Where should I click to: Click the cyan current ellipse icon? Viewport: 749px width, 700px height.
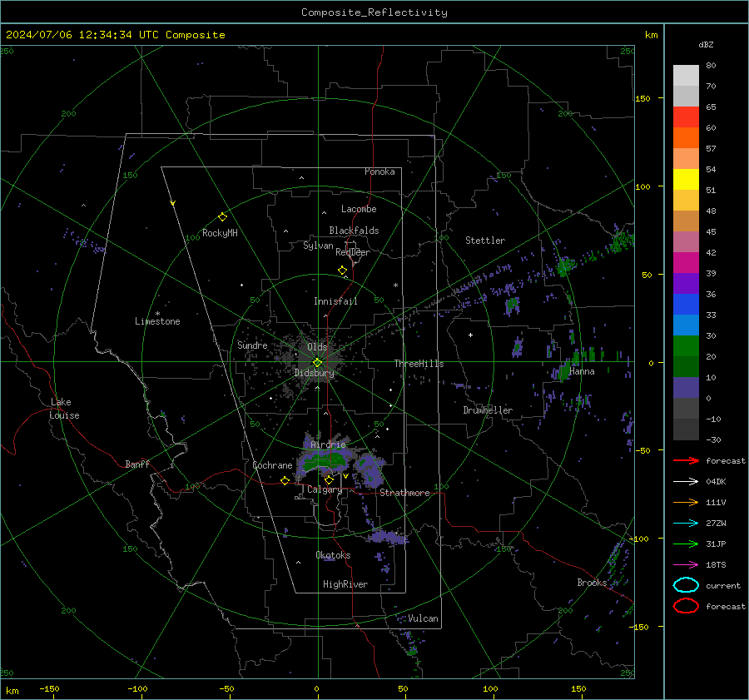pyautogui.click(x=686, y=585)
